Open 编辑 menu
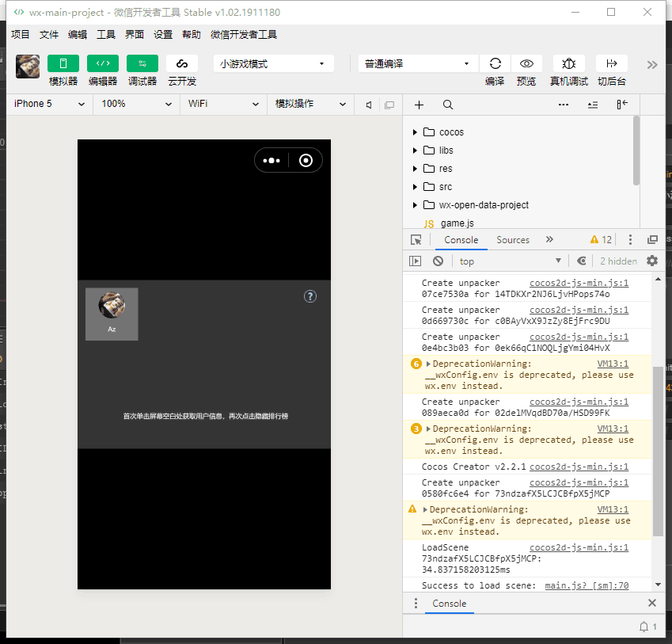 pos(77,34)
